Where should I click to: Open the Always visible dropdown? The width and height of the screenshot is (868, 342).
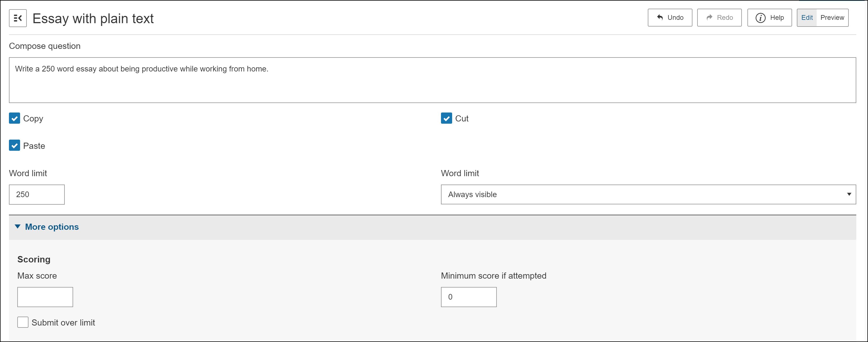[640, 194]
